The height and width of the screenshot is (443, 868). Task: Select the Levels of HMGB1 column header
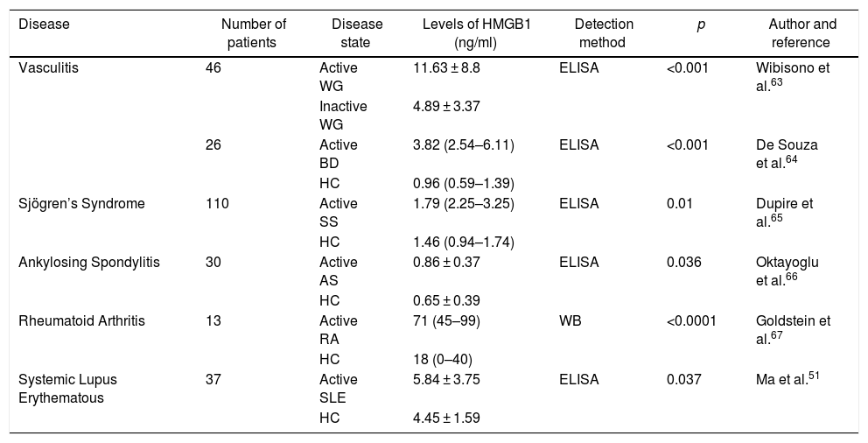coord(463,33)
